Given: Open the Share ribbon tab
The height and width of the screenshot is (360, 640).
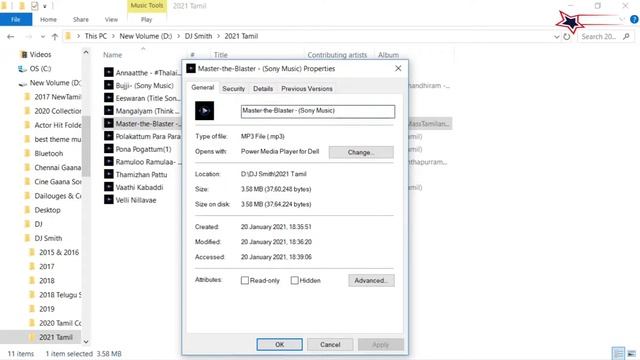Looking at the screenshot, I should [81, 19].
